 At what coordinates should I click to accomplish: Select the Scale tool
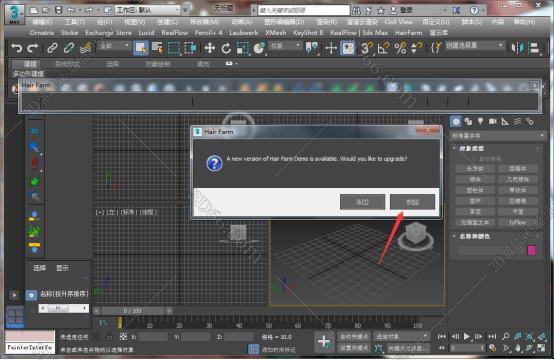(x=243, y=48)
